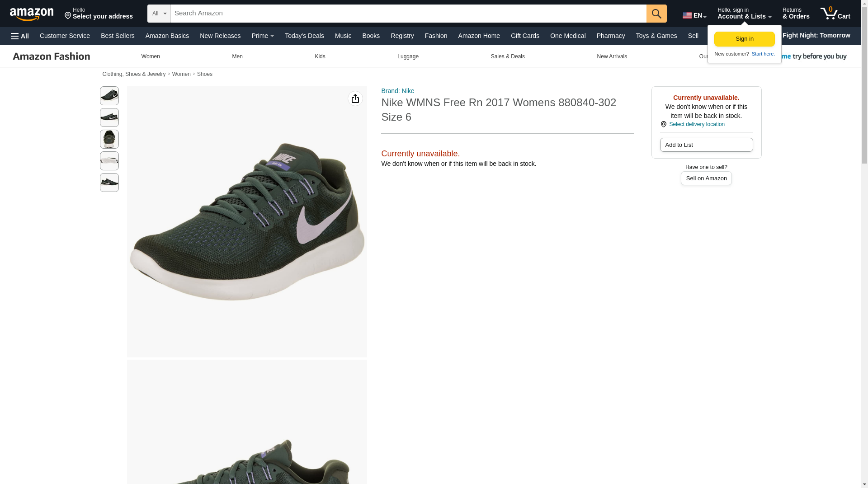Open the Today's Deals menu item
Screen dimensions: 868x488
304,36
